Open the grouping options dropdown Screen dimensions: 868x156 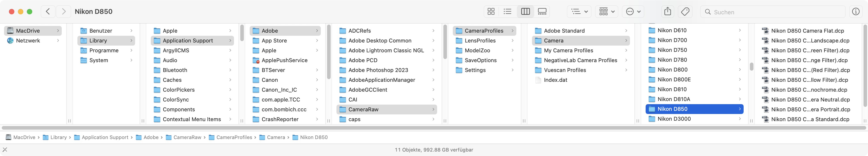pyautogui.click(x=579, y=12)
